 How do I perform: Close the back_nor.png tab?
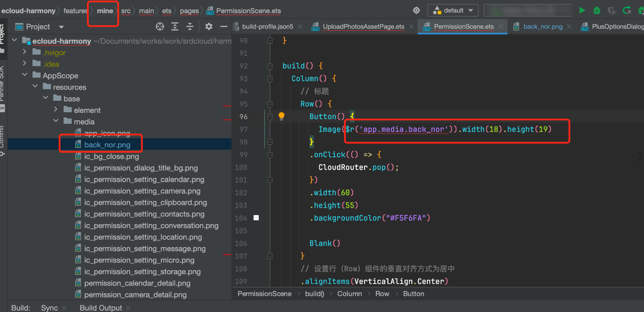[569, 26]
